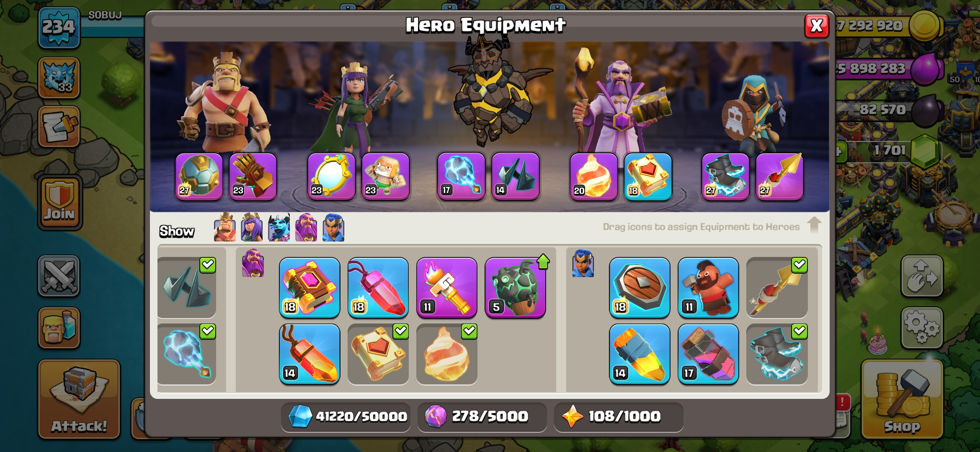Show Minion Prince equipment using blue portrait filter
Viewport: 980px width, 452px height.
tap(279, 227)
